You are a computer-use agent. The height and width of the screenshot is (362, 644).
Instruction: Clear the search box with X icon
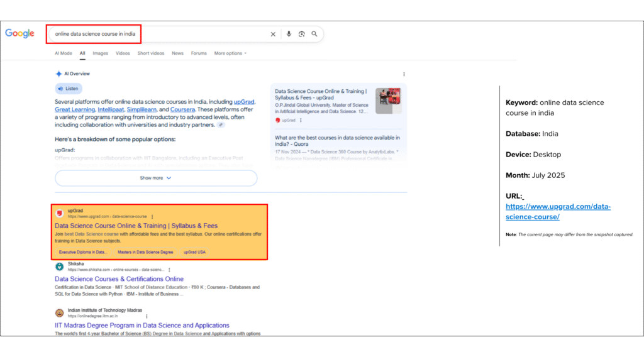tap(273, 34)
